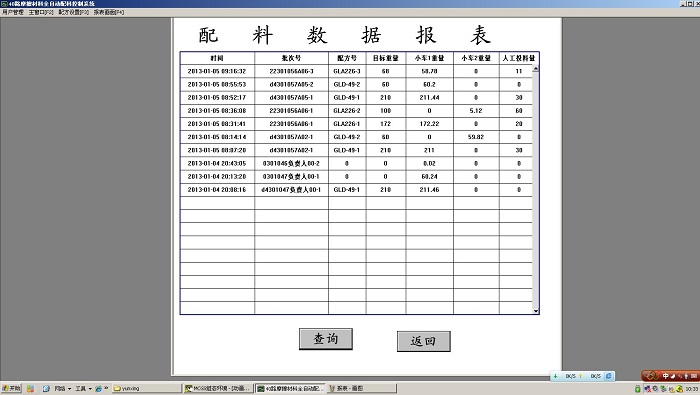The image size is (700, 395).
Task: Open the 工具 taskbar dropdown
Action: [x=83, y=388]
